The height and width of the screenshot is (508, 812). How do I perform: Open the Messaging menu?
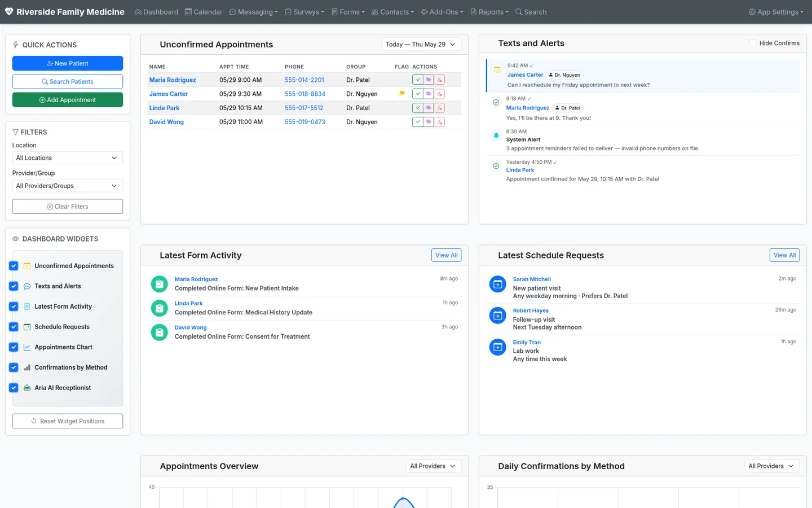coord(253,12)
